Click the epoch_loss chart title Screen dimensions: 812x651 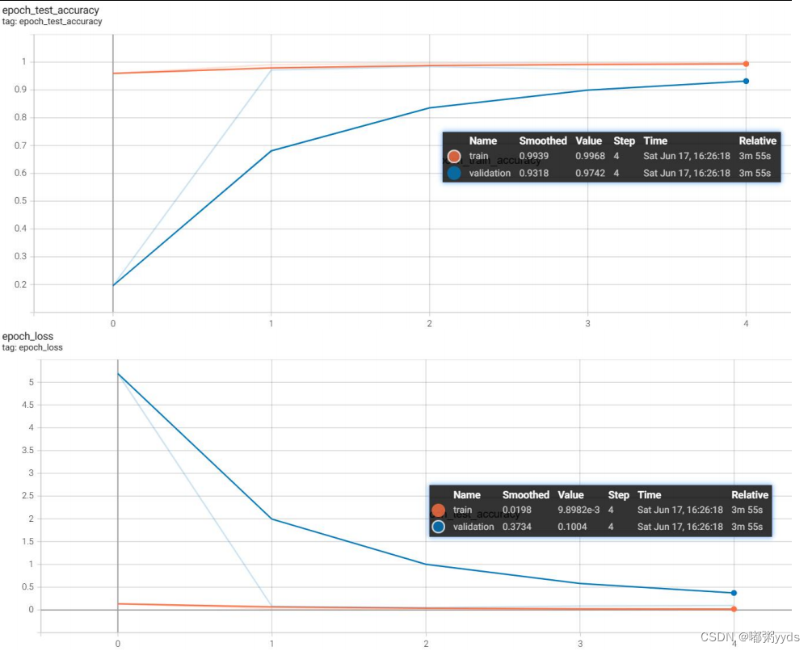27,336
